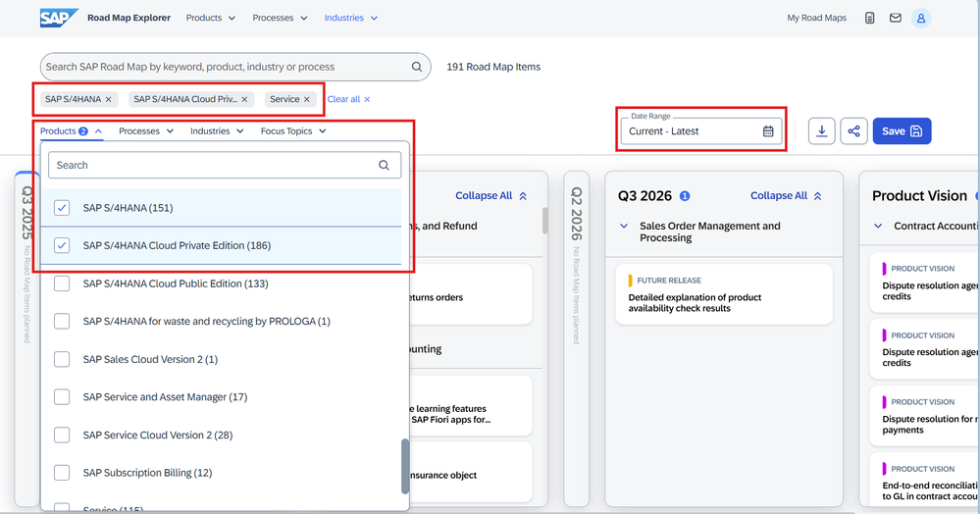Open the End-to-end reconciliation Product Vision card
Screen dimensions: 980x514
924,482
